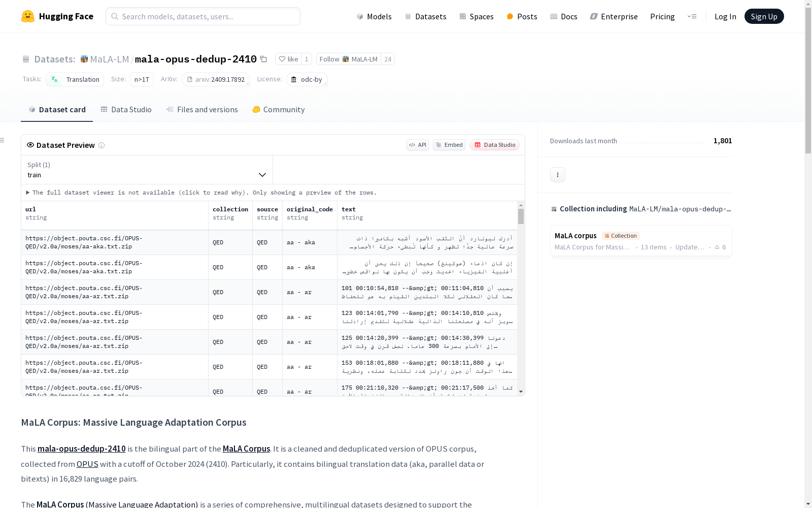Viewport: 812px width, 508px height.
Task: Click the n>1T size tag
Action: (x=142, y=79)
